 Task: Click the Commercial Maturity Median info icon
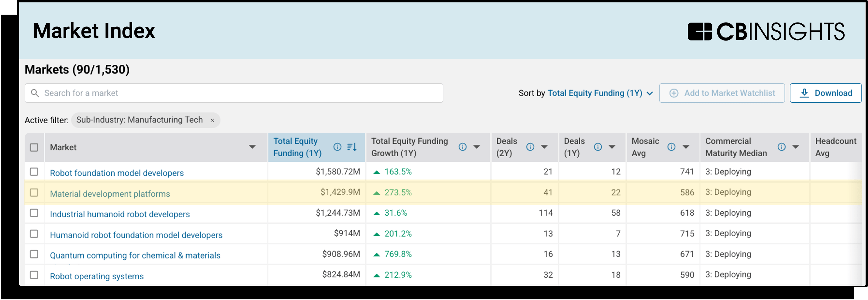[x=781, y=147]
